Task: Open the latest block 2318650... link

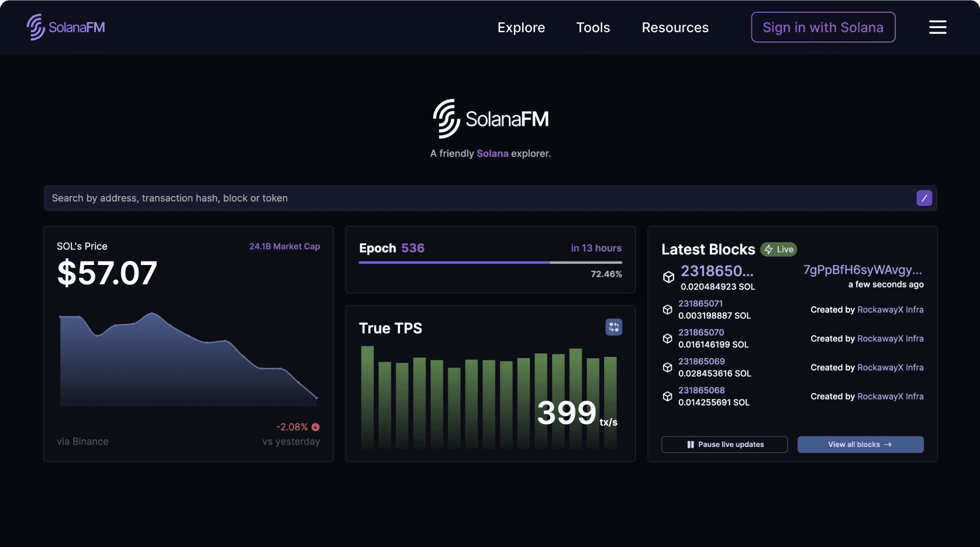Action: (x=717, y=271)
